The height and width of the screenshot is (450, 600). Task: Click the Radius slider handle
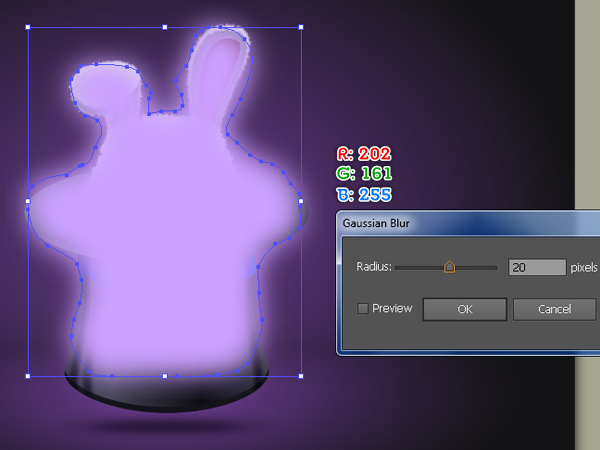(x=449, y=267)
